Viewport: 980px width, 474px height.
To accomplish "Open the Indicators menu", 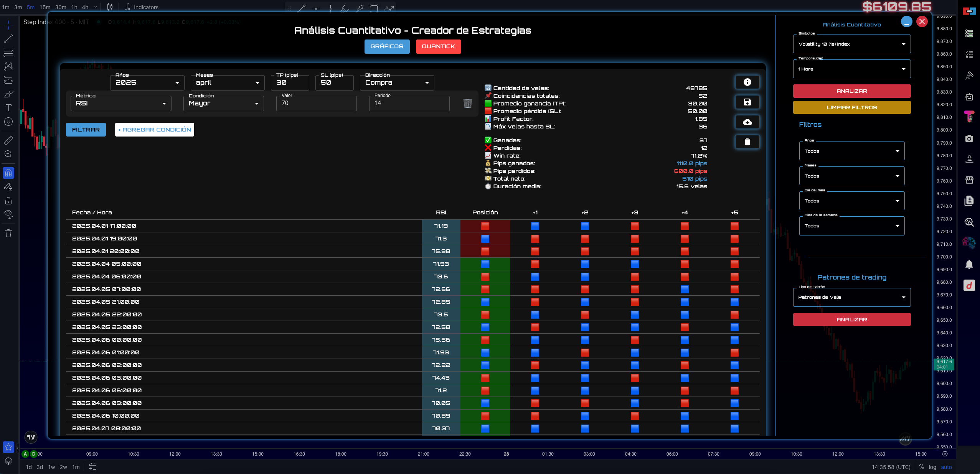I will click(x=142, y=7).
